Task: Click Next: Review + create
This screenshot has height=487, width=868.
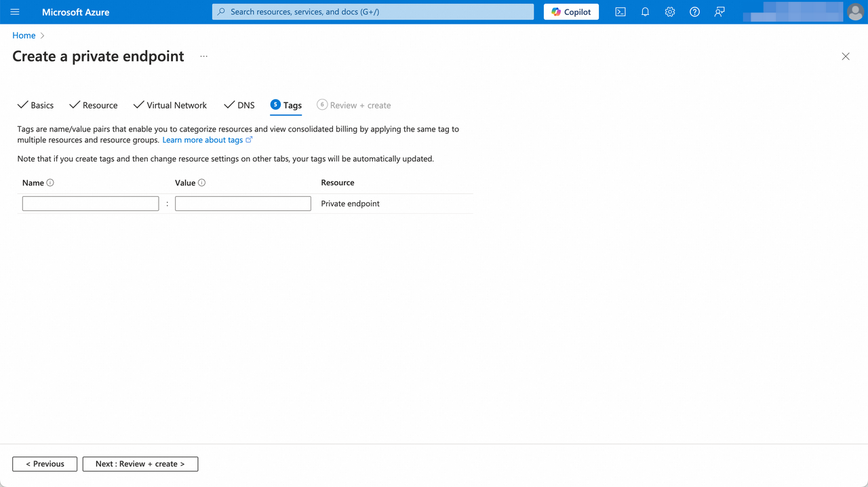Action: tap(140, 464)
